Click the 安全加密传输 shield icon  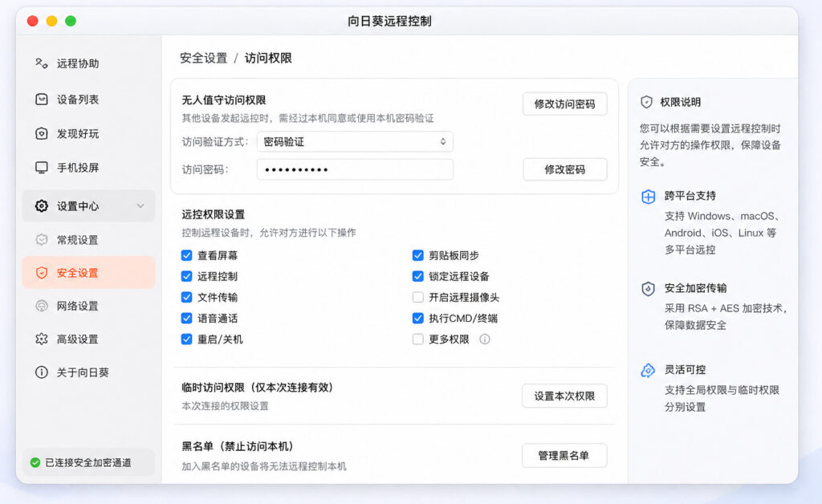[x=649, y=289]
